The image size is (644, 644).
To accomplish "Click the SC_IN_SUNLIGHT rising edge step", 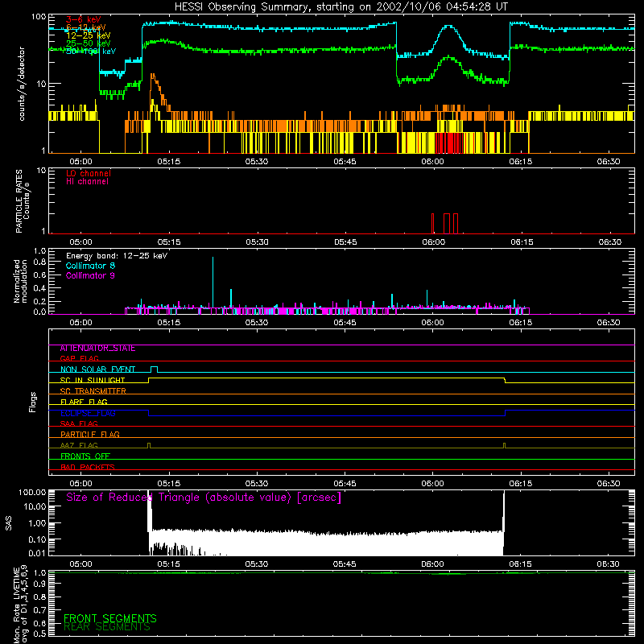I will pos(148,380).
